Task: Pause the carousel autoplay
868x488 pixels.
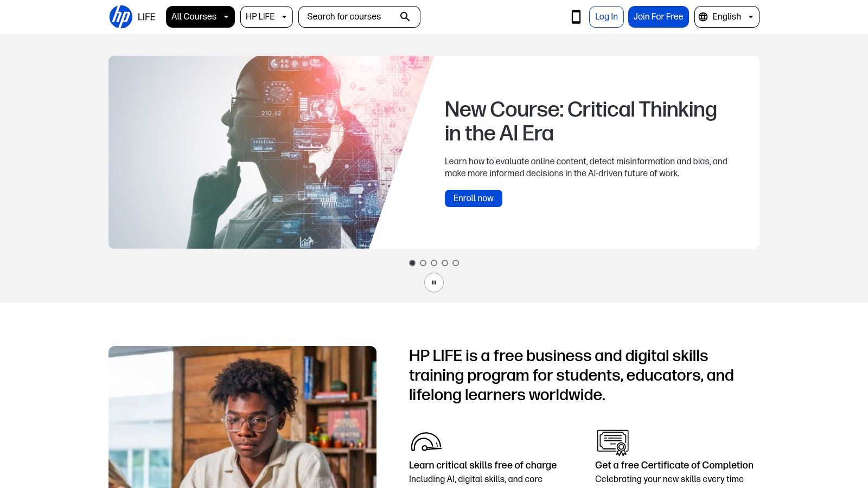Action: 434,282
